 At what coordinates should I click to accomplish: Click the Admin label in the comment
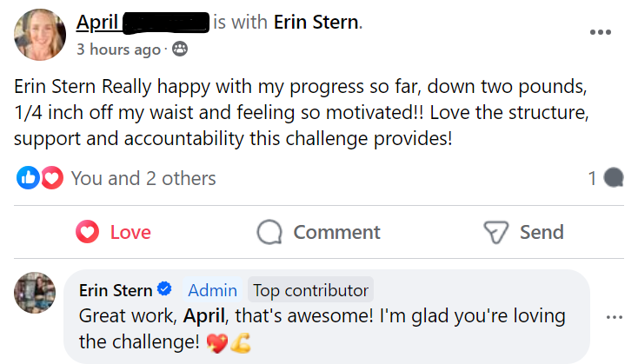tap(212, 290)
